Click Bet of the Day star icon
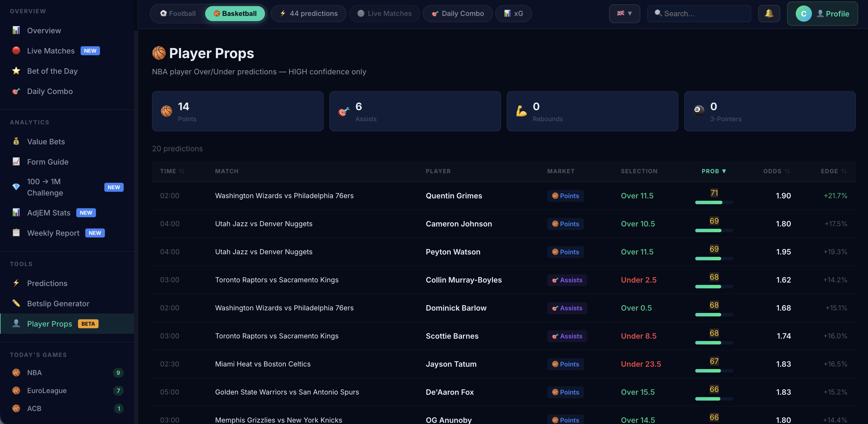Viewport: 868px width, 424px height. [16, 71]
